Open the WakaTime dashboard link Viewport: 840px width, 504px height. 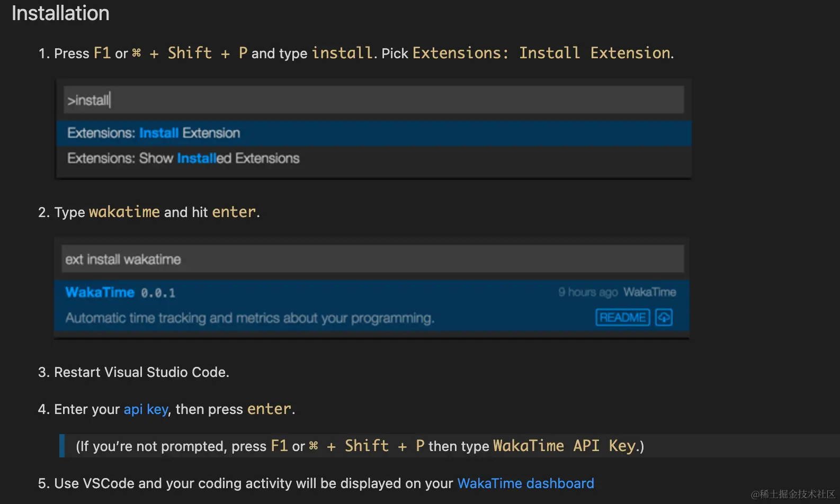point(525,483)
